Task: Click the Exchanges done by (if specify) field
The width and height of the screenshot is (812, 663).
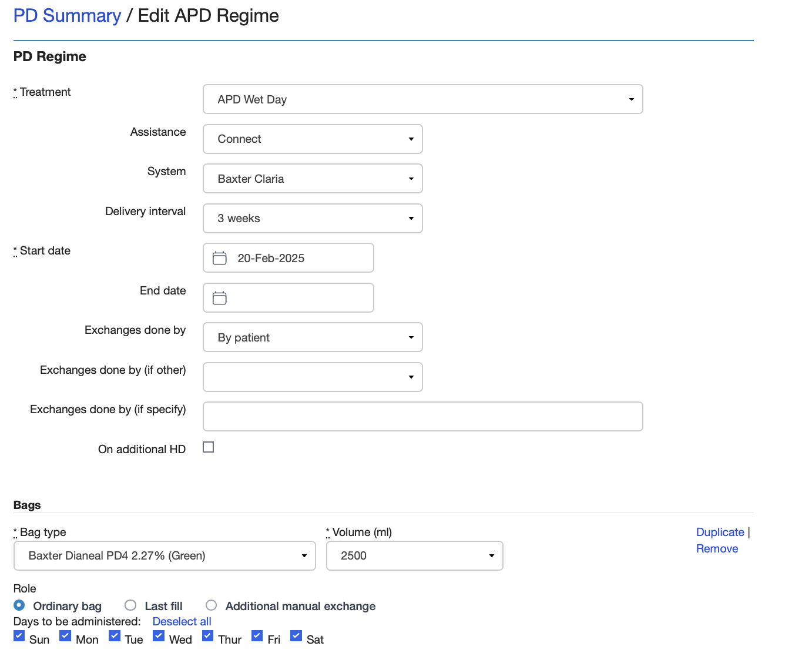Action: click(x=422, y=416)
